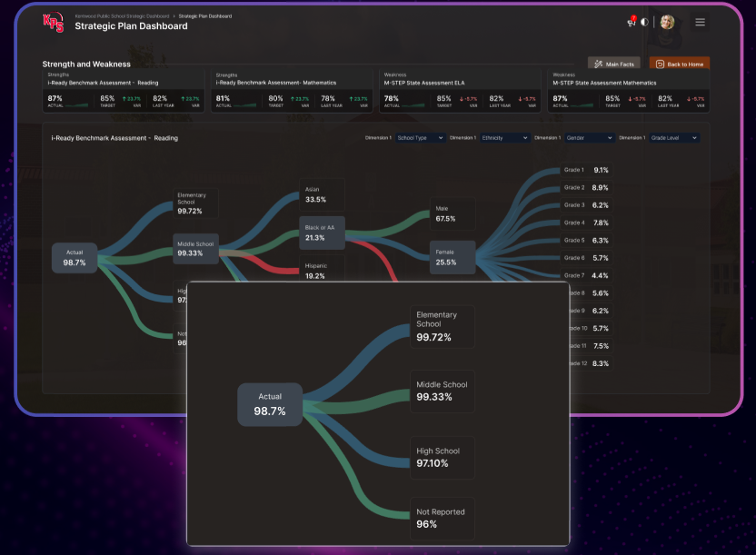The image size is (756, 555).
Task: Select the M-STEP State Assessment ELA card
Action: (x=460, y=92)
